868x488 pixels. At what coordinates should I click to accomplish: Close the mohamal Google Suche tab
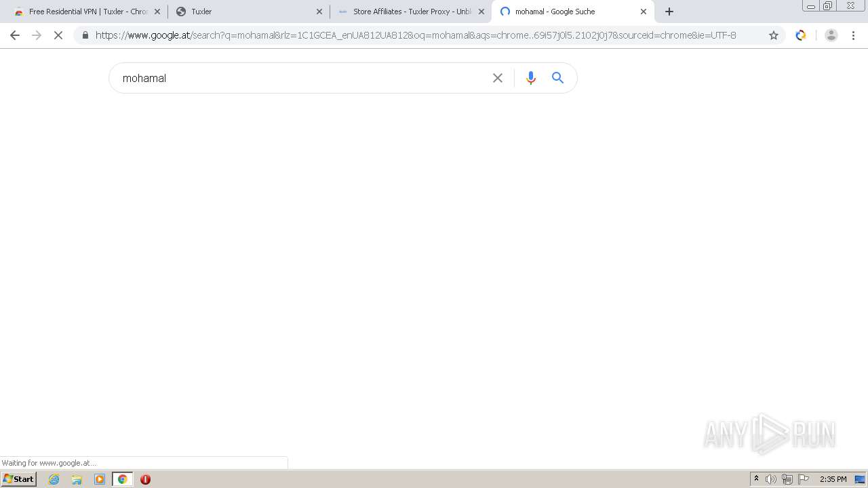[644, 12]
